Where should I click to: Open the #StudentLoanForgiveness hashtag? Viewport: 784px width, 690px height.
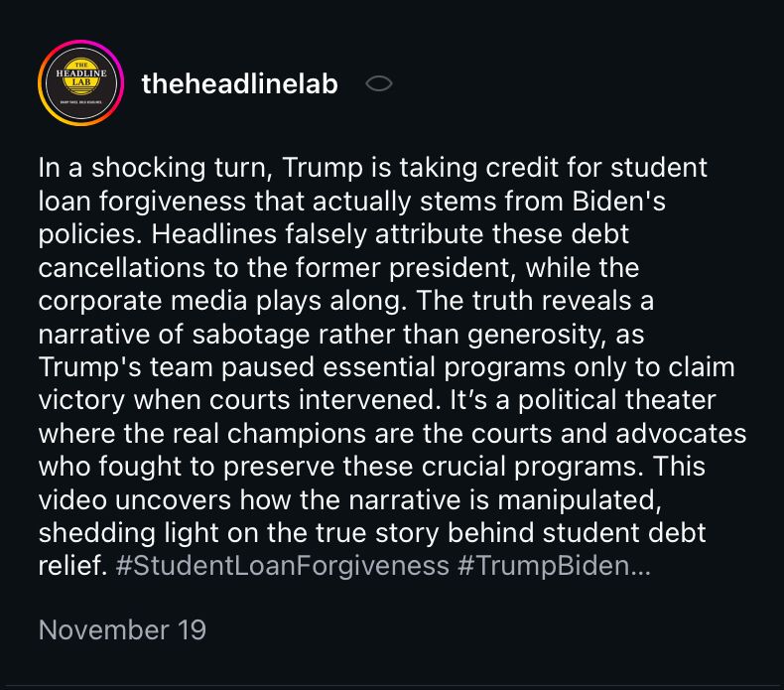point(282,566)
